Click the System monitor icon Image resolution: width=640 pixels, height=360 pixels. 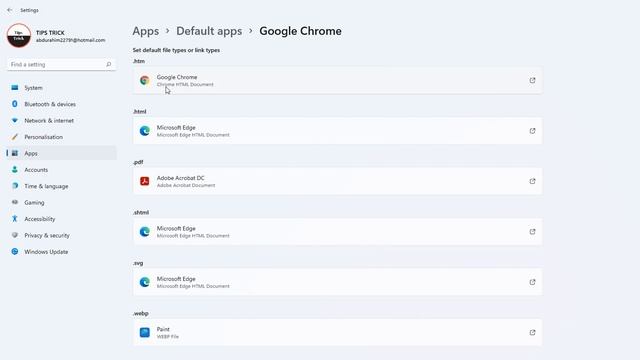[x=15, y=88]
